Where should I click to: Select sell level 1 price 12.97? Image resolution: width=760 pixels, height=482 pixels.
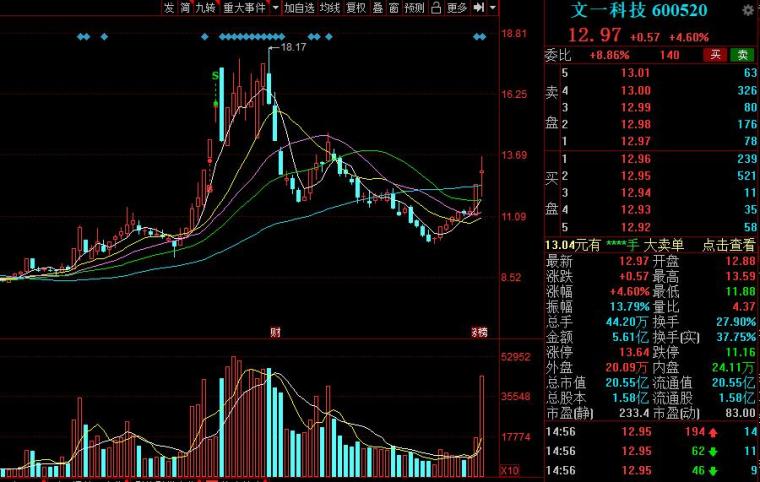(635, 142)
